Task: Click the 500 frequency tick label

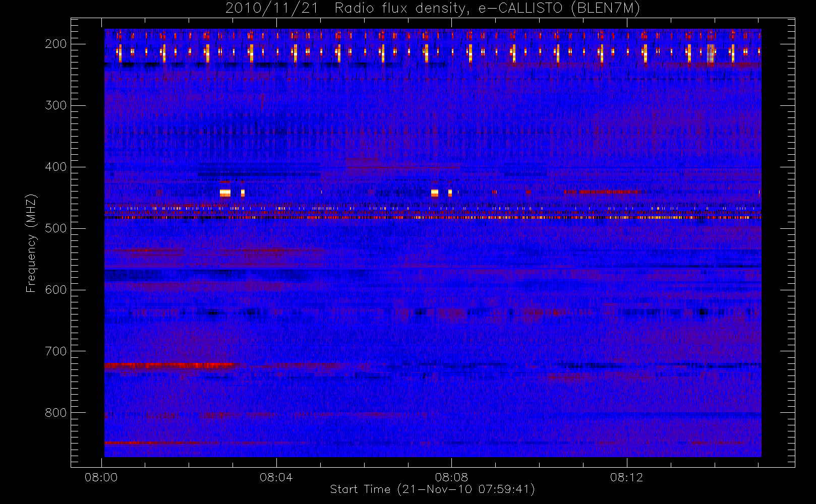Action: click(x=56, y=228)
